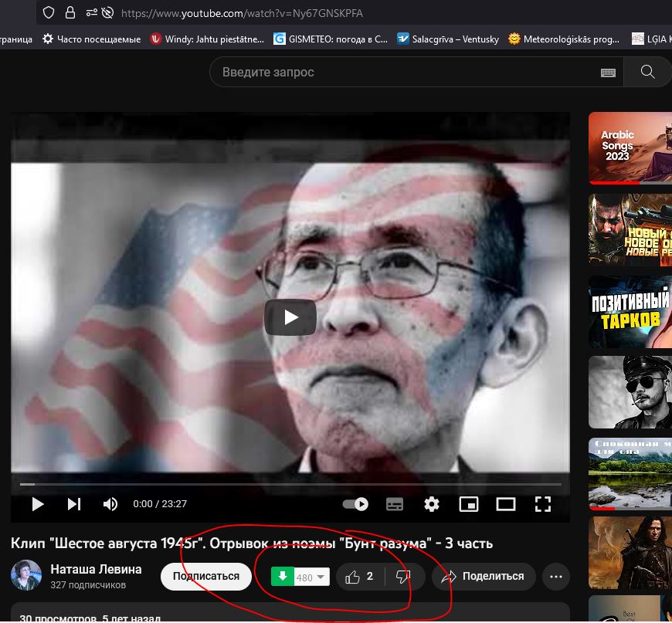
Task: Open the bearded soldier 'Новый' thumbnail
Action: click(x=630, y=229)
